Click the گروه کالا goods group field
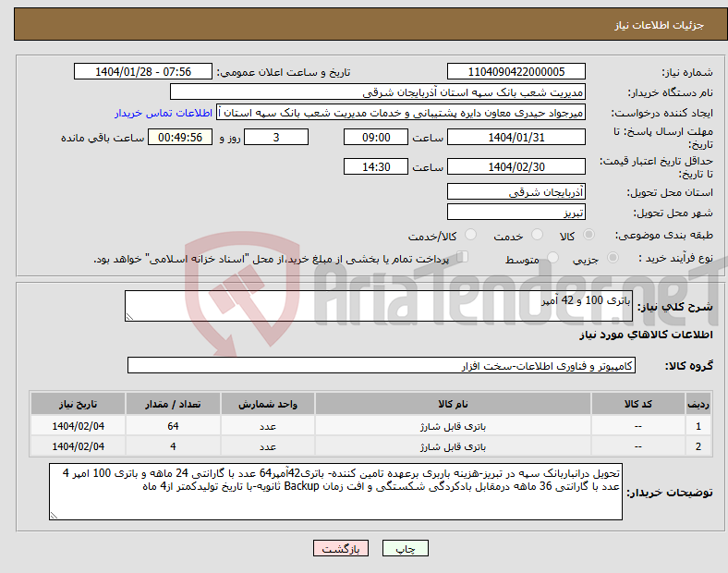 pyautogui.click(x=382, y=365)
